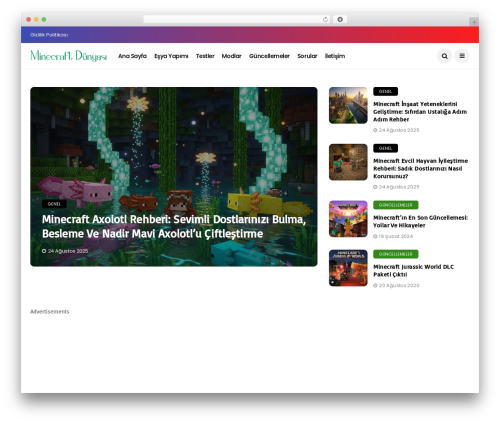This screenshot has height=423, width=500.
Task: Open the city build article thumbnail
Action: (x=348, y=105)
